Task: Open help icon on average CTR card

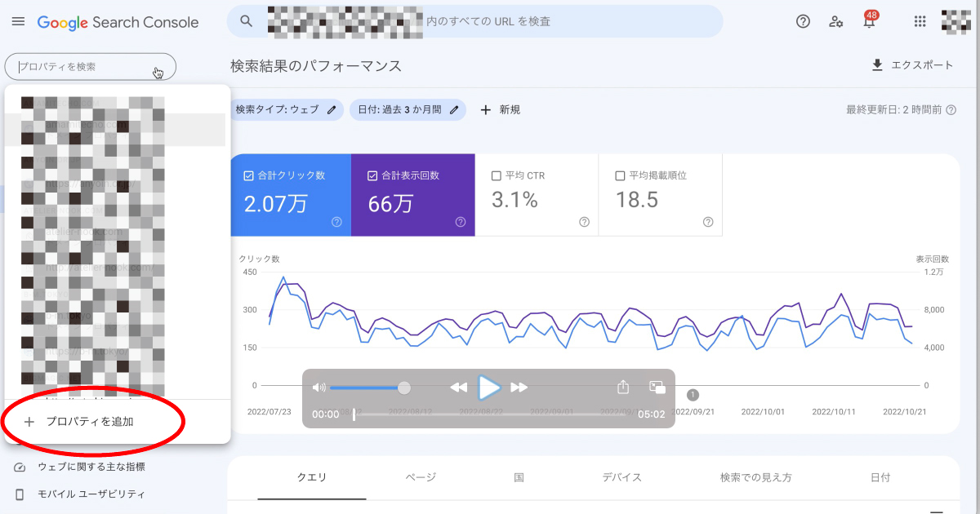Action: (584, 222)
